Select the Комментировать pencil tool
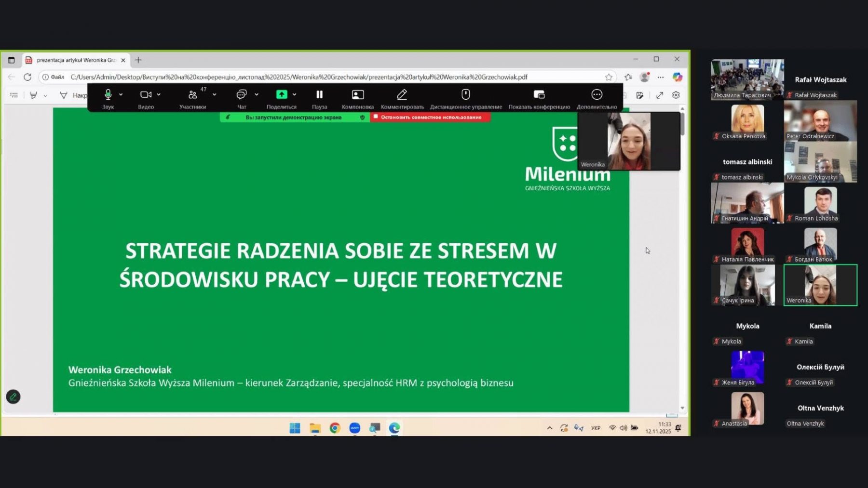Image resolution: width=868 pixels, height=488 pixels. tap(402, 95)
